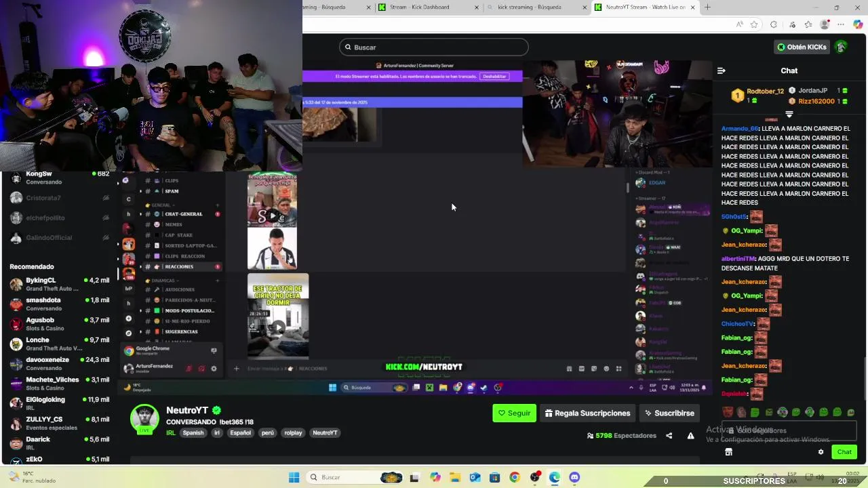Send message with green Chat button

[x=844, y=452]
